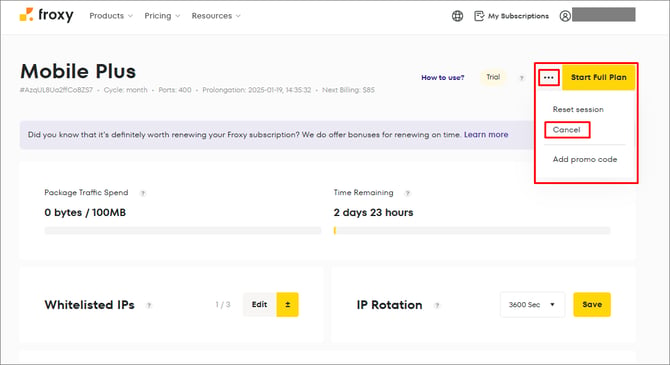Click Package Traffic Spend help icon
Viewport: 670px width, 365px height.
tap(143, 193)
